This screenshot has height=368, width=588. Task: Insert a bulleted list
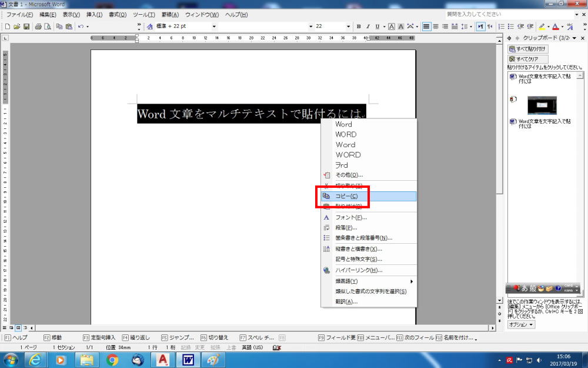click(511, 26)
